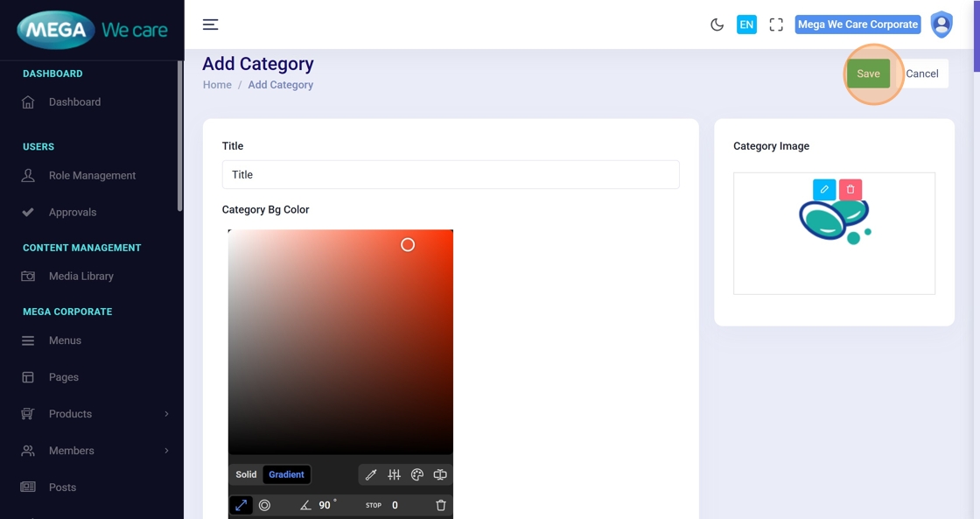Pick a color with the eyedropper tool
980x519 pixels.
point(371,474)
